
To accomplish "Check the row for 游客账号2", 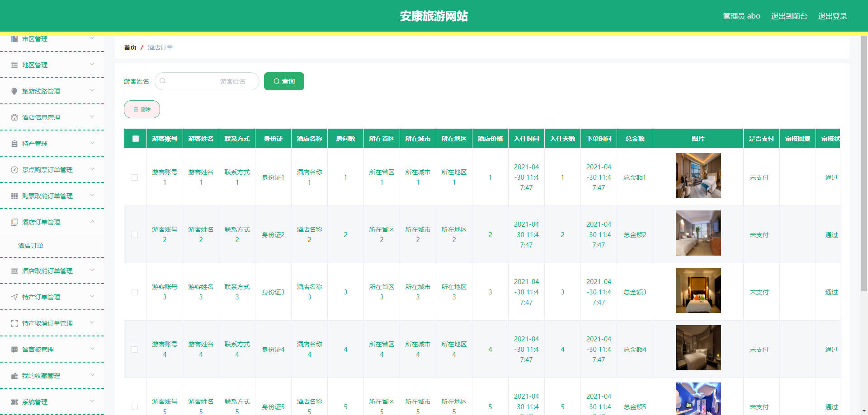I will (x=135, y=235).
